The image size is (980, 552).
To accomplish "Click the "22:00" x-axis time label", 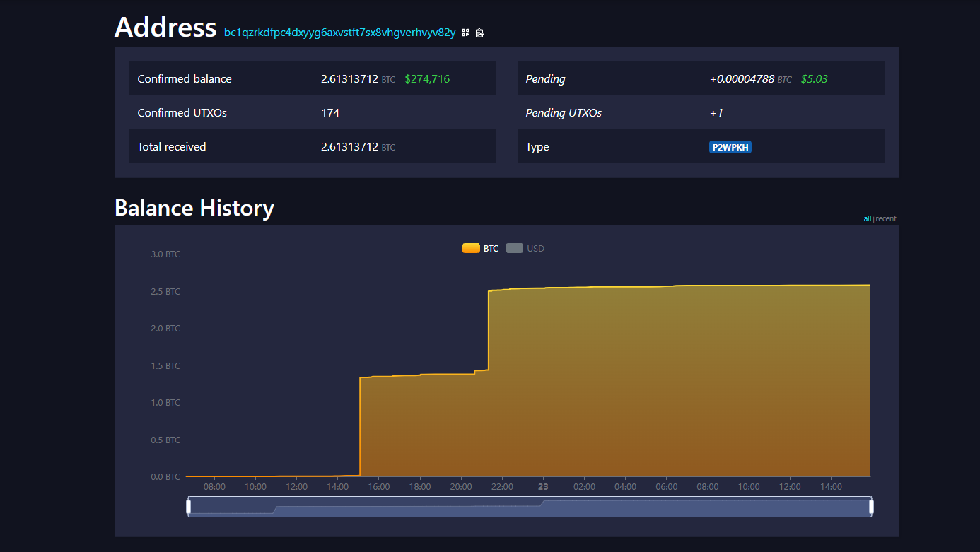I will point(502,487).
